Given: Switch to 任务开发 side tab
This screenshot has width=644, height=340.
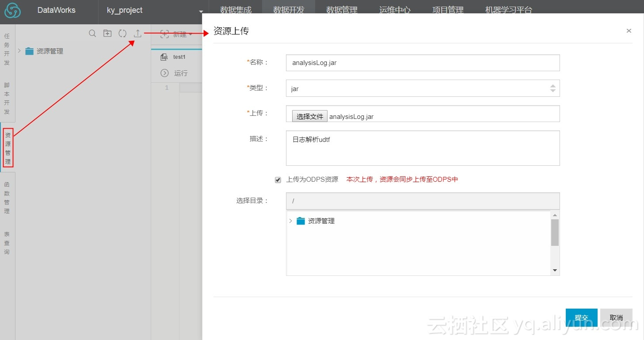Looking at the screenshot, I should 7,50.
